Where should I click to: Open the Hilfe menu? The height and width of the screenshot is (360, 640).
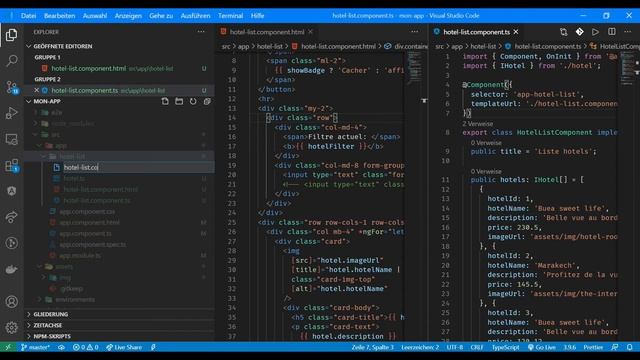pyautogui.click(x=257, y=16)
